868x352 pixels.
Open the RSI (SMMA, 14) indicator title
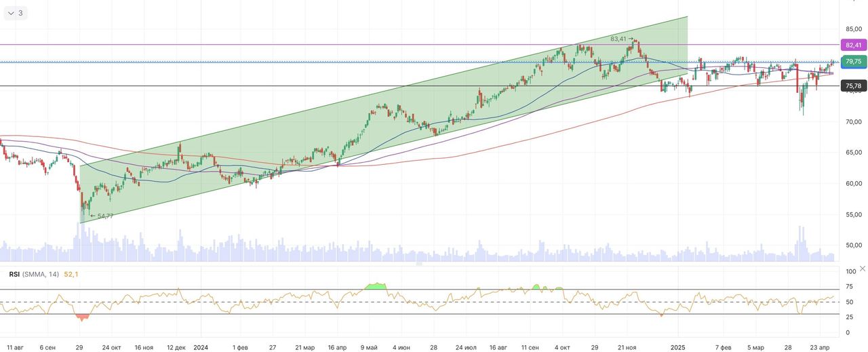tap(34, 275)
